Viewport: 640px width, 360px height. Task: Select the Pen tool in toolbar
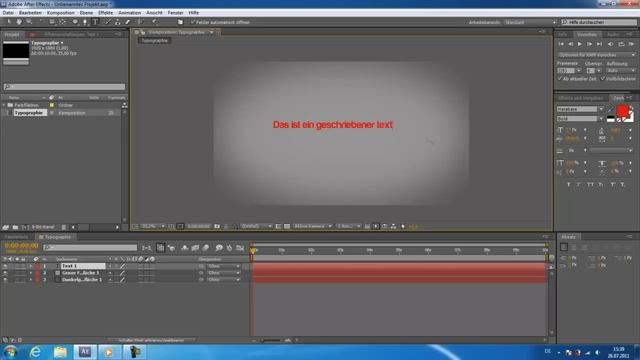click(x=85, y=22)
